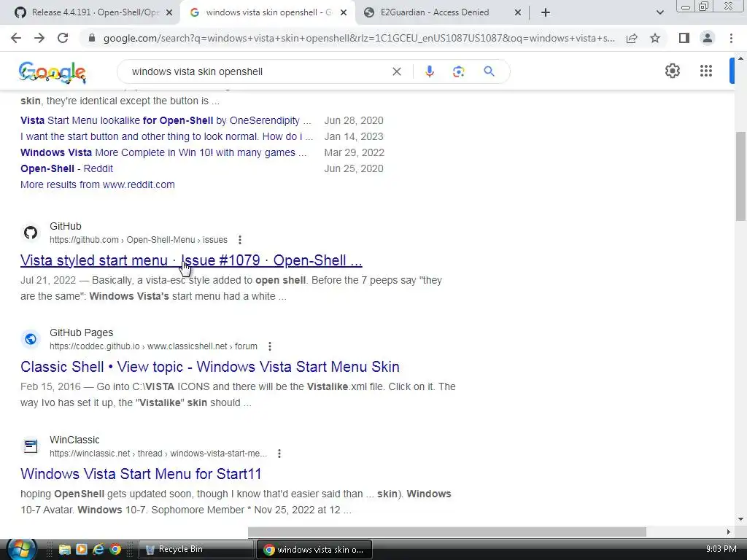Screen dimensions: 747x560
Task: Open the Google apps grid
Action: click(706, 71)
